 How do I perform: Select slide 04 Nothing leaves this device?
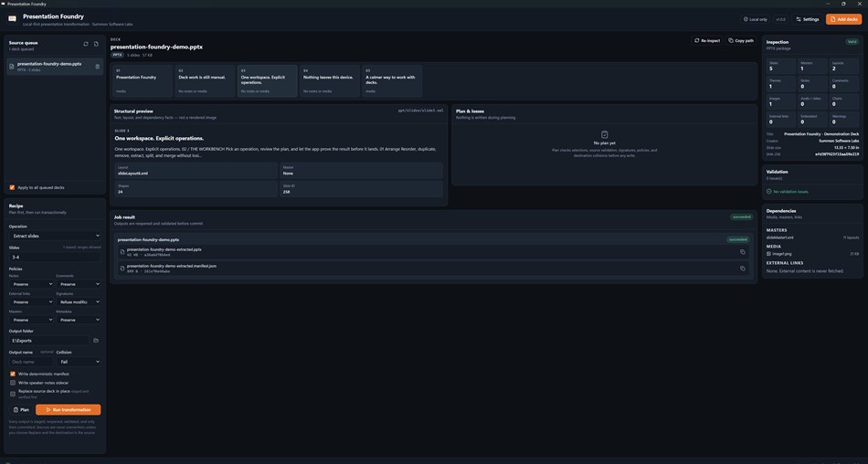pos(329,81)
